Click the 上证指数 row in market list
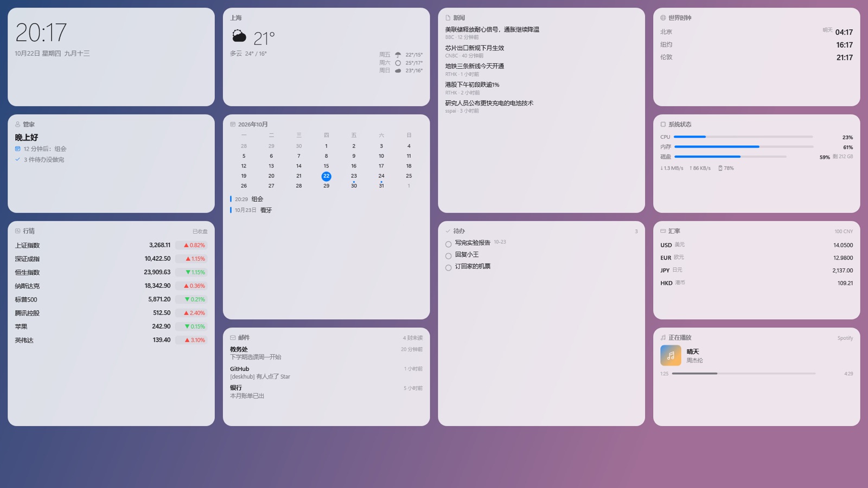868x488 pixels. [x=111, y=245]
